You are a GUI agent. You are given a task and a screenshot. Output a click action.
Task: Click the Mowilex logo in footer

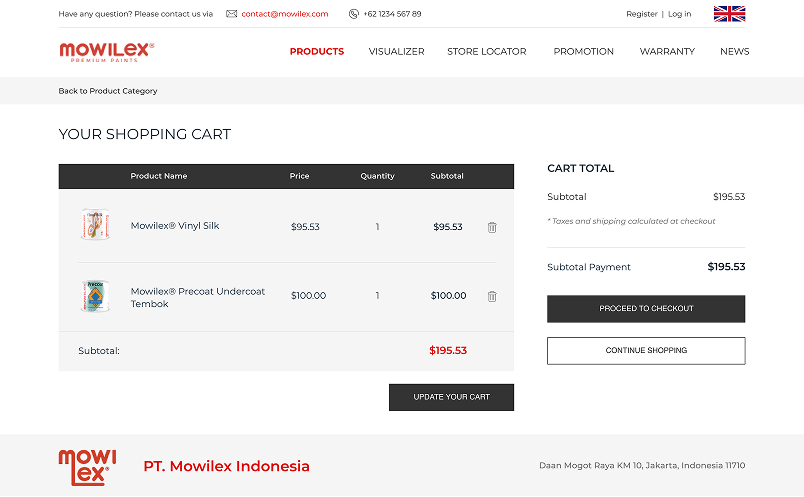[87, 466]
